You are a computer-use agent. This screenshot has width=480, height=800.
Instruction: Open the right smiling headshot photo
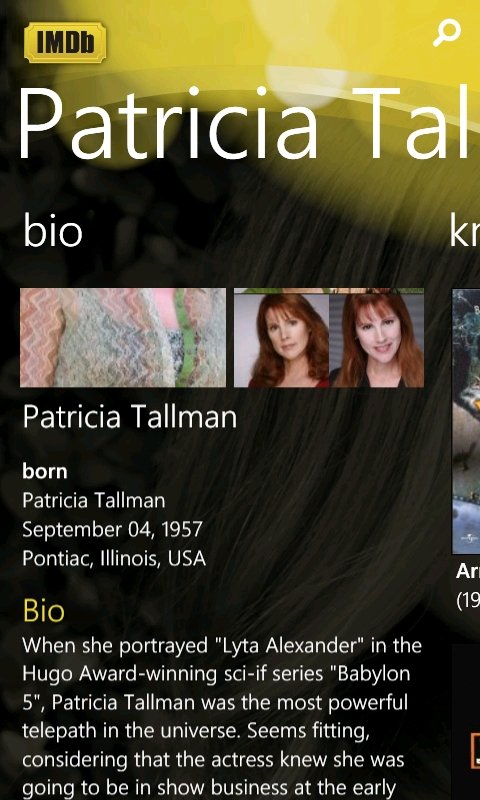click(x=376, y=338)
